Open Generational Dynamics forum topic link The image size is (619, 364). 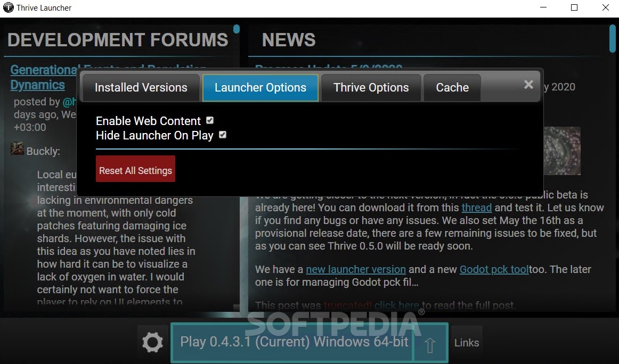click(44, 77)
